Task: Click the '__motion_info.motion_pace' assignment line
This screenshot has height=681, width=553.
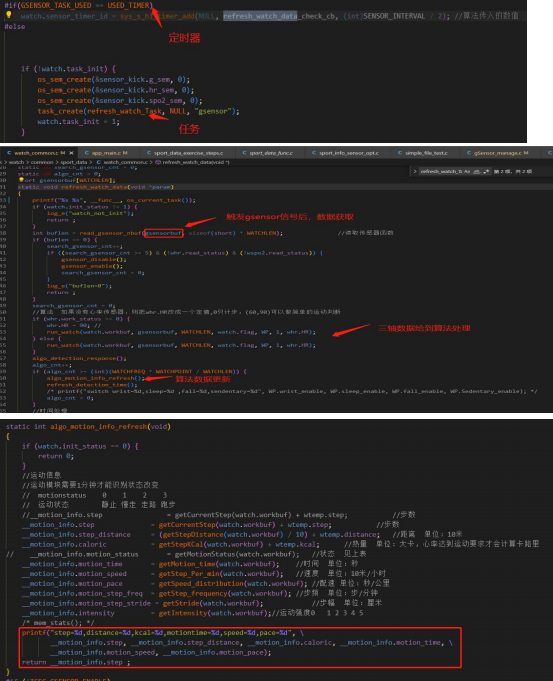Action: tap(165, 583)
